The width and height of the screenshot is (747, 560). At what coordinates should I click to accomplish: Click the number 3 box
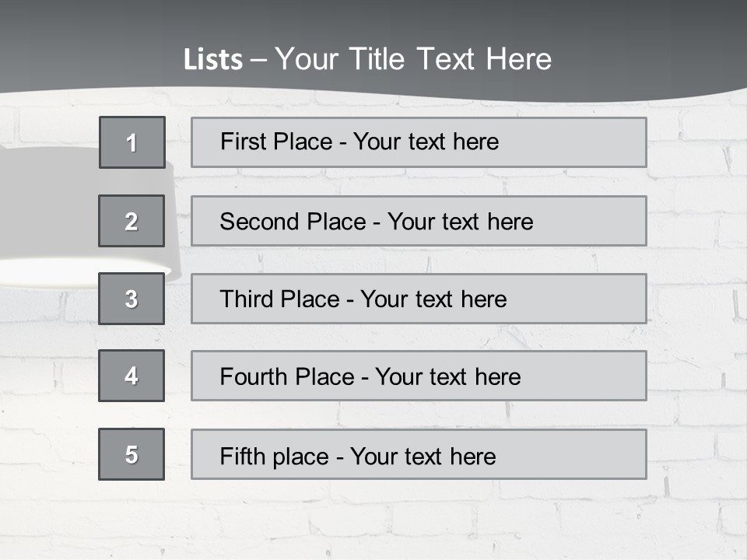[x=132, y=299]
